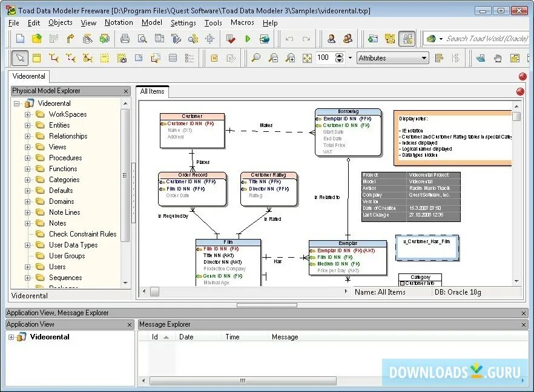The width and height of the screenshot is (534, 392).
Task: Click the Print icon in toolbar
Action: [x=125, y=39]
